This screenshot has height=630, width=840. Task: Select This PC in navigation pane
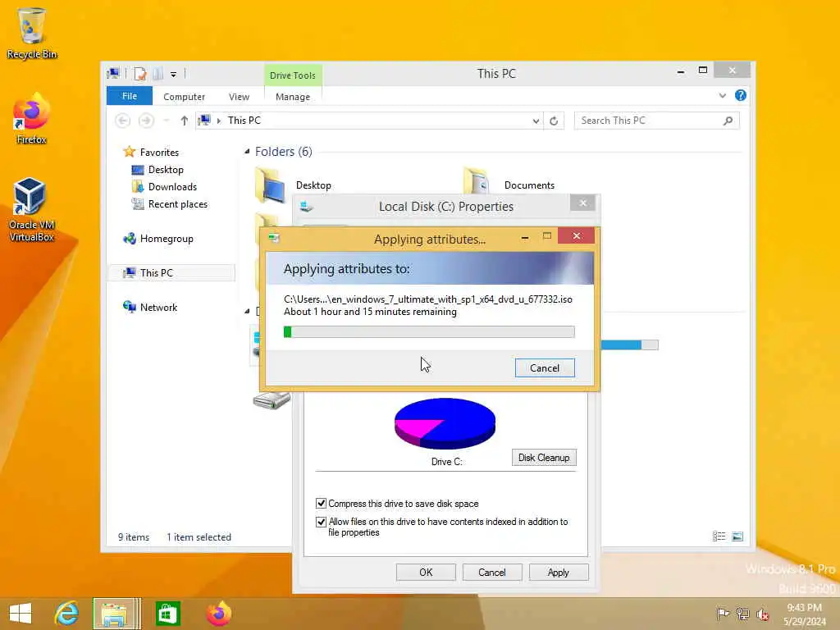click(171, 272)
